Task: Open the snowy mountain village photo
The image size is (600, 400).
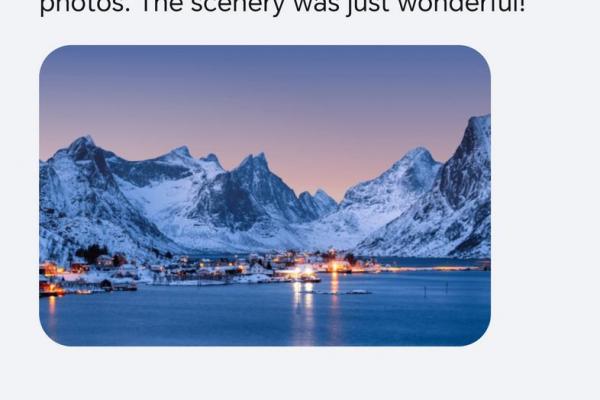Action: (265, 196)
